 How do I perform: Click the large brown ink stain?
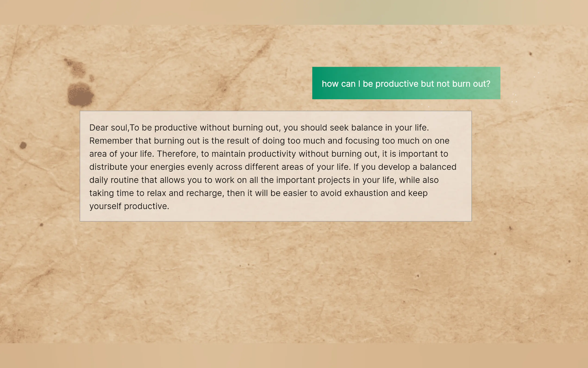click(x=80, y=95)
